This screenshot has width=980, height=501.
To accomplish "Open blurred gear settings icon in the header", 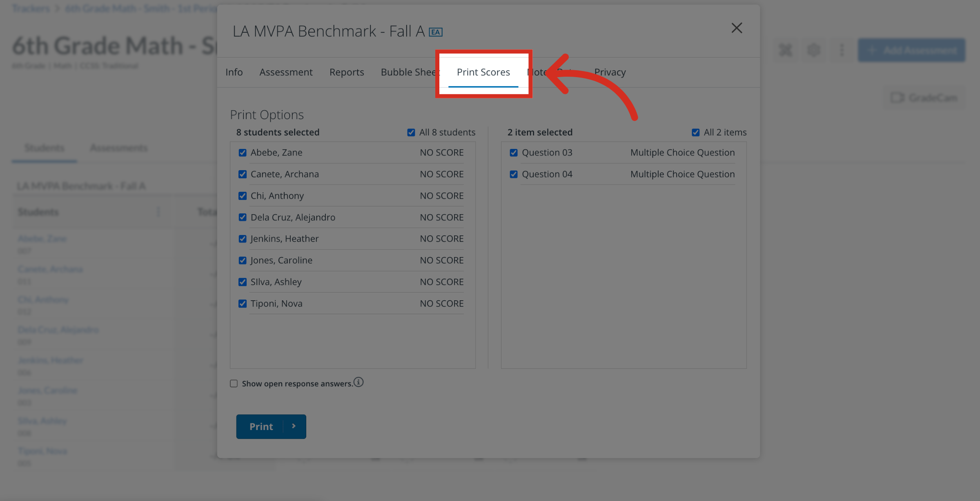I will (814, 50).
